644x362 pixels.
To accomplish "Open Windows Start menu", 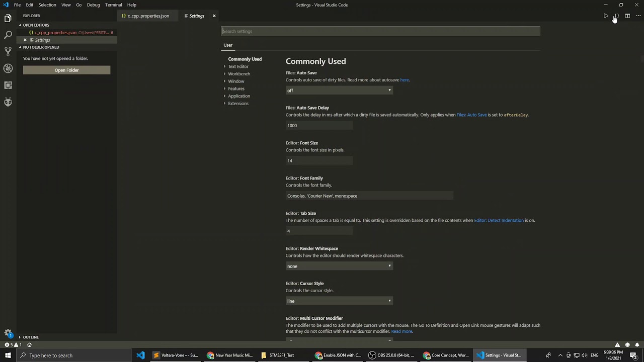I will coord(8,355).
